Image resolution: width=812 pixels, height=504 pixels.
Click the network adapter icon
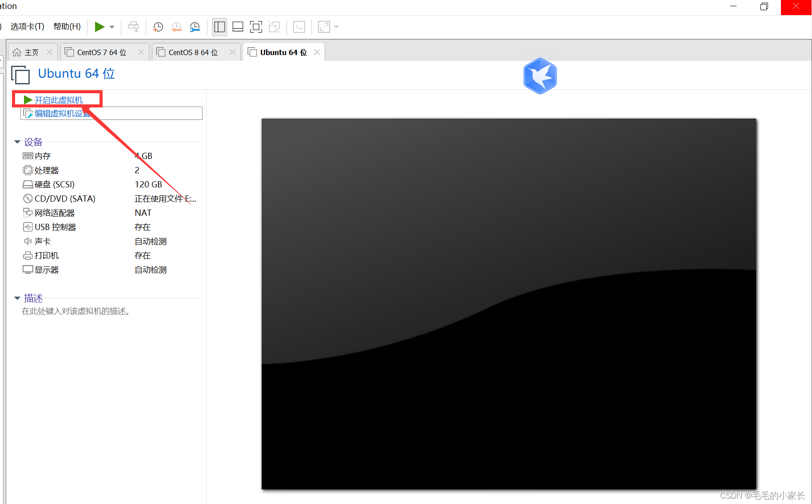coord(28,213)
